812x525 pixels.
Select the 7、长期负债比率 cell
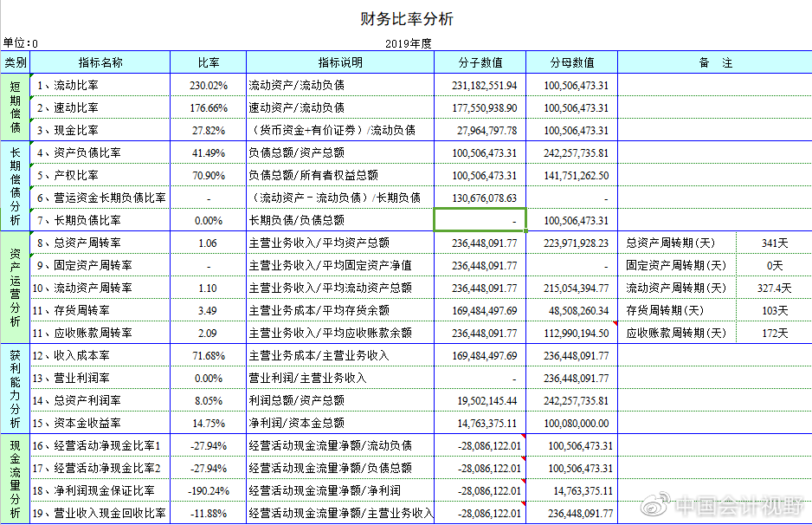click(100, 220)
